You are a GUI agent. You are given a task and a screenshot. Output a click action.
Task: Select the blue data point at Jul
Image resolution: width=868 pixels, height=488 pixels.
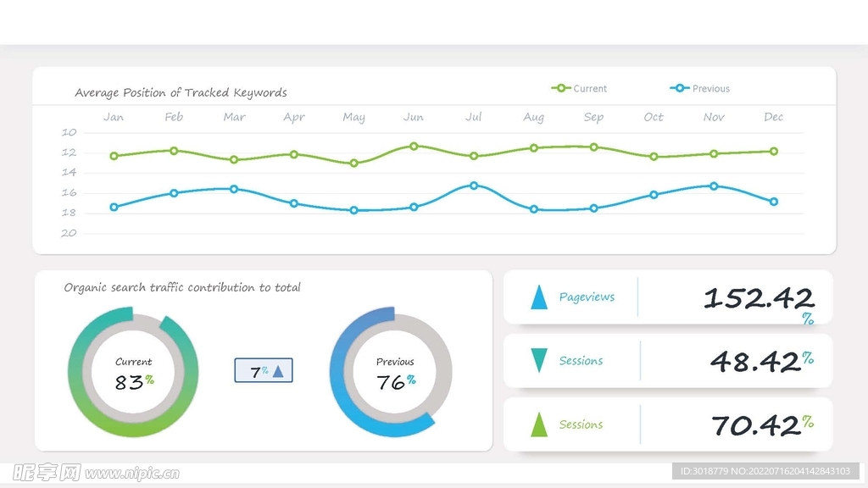(474, 186)
